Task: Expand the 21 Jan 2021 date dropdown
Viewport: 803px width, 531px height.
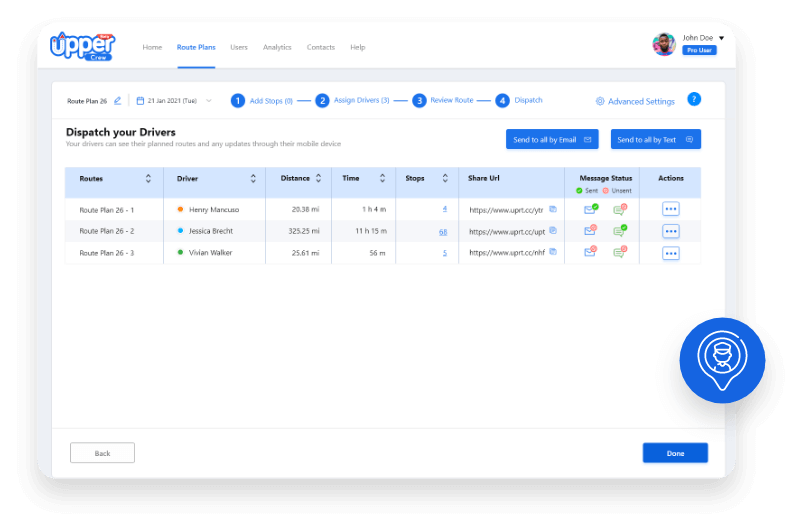Action: 208,101
